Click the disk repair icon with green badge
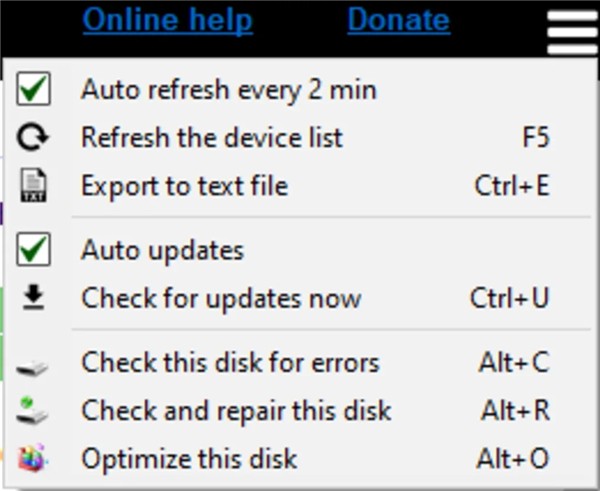Screen dimensions: 600x491 tap(33, 410)
